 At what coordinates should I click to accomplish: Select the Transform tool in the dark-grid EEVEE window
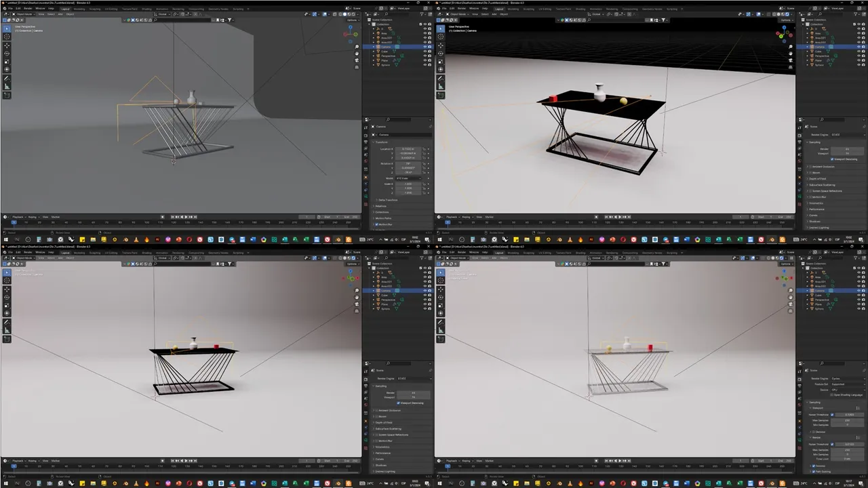(x=441, y=69)
